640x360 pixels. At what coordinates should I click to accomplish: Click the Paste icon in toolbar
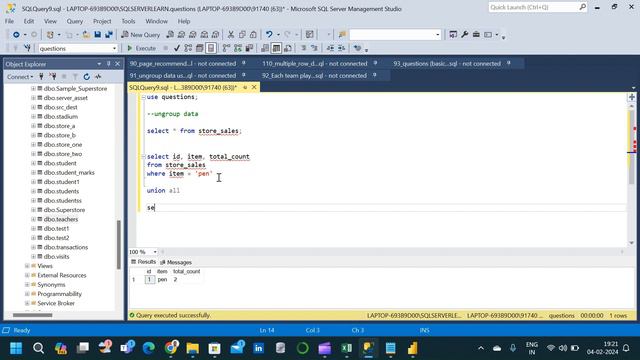tap(253, 35)
